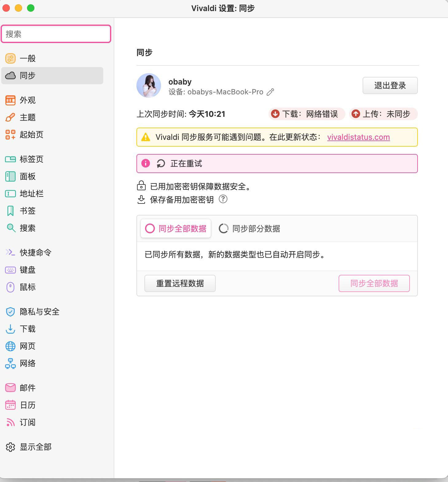
Task: Focus the 搜索 settings search field
Action: (56, 34)
